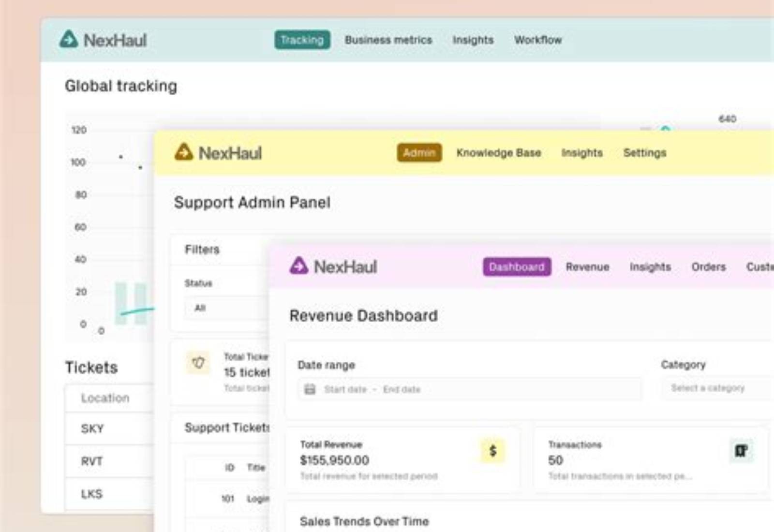
Task: Open the Tracking tab in the teal window
Action: point(302,40)
